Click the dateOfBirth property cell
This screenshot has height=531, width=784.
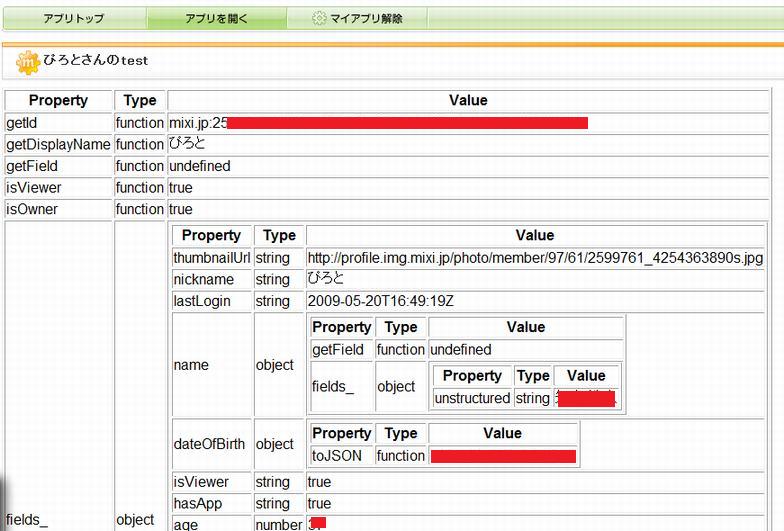(x=212, y=444)
